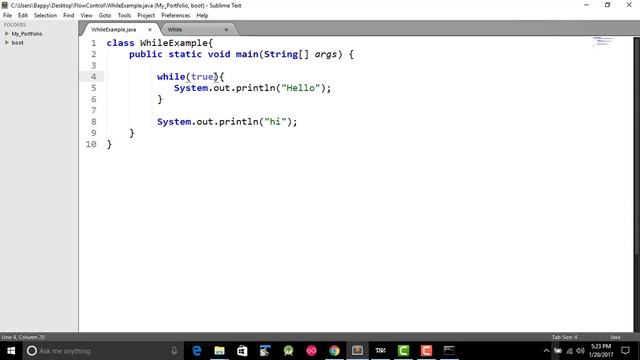Image resolution: width=640 pixels, height=360 pixels.
Task: Open the Windows Store taskbar icon
Action: tap(242, 351)
